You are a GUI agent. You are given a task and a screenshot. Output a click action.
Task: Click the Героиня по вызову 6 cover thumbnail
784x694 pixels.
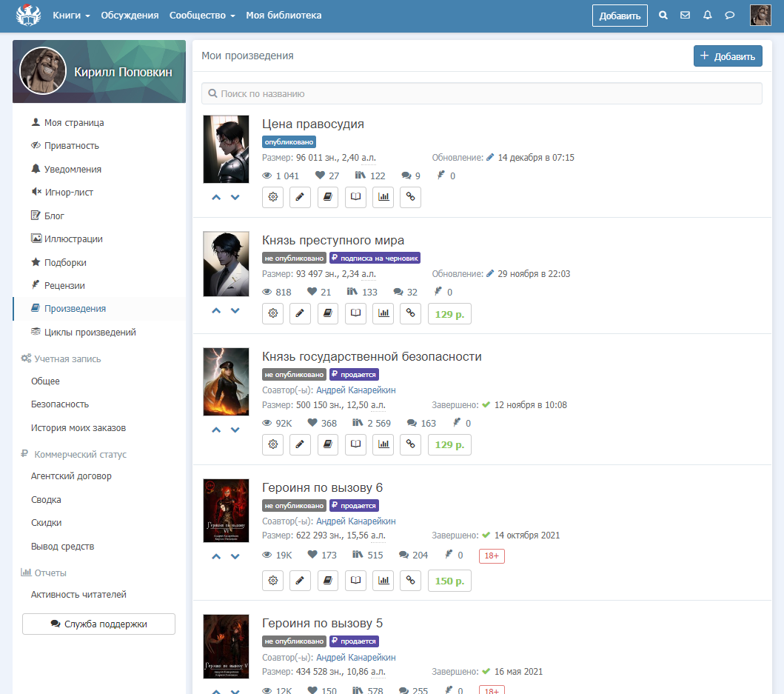pyautogui.click(x=226, y=511)
